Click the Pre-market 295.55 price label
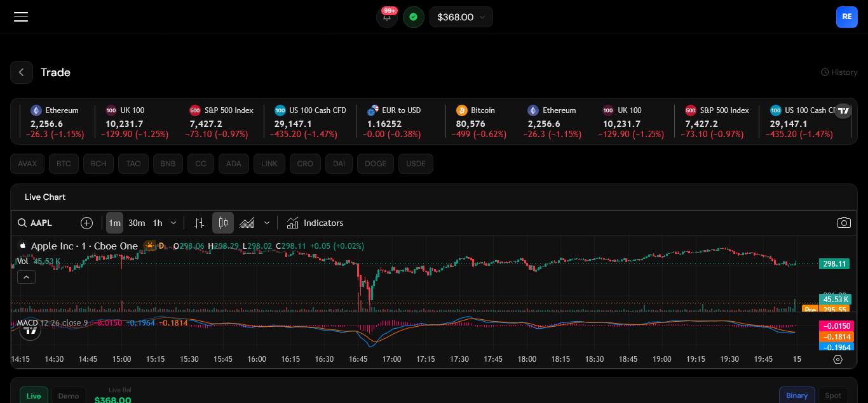The width and height of the screenshot is (868, 403). 826,309
